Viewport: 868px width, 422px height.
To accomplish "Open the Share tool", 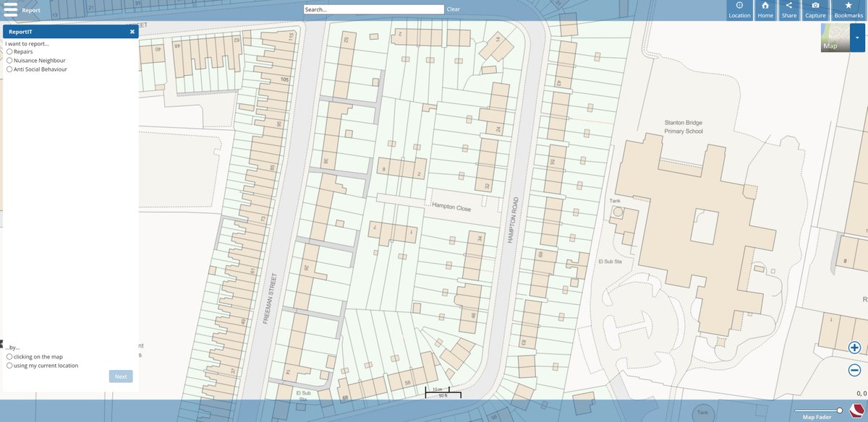I will (x=789, y=9).
